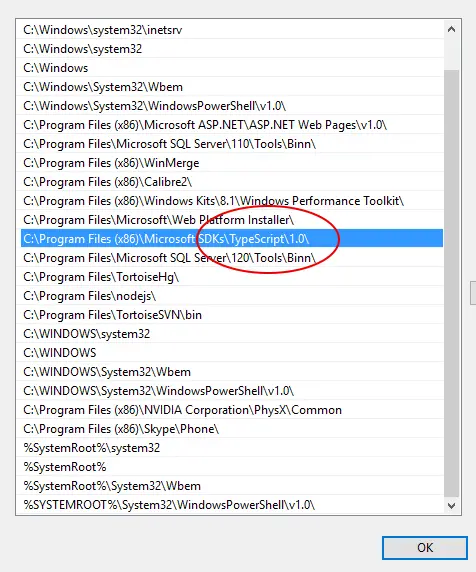Screen dimensions: 476x572
Task: Select the %SYSTEMROOT%\System32\WindowsPowerShell\v1.0\ entry
Action: [x=232, y=505]
